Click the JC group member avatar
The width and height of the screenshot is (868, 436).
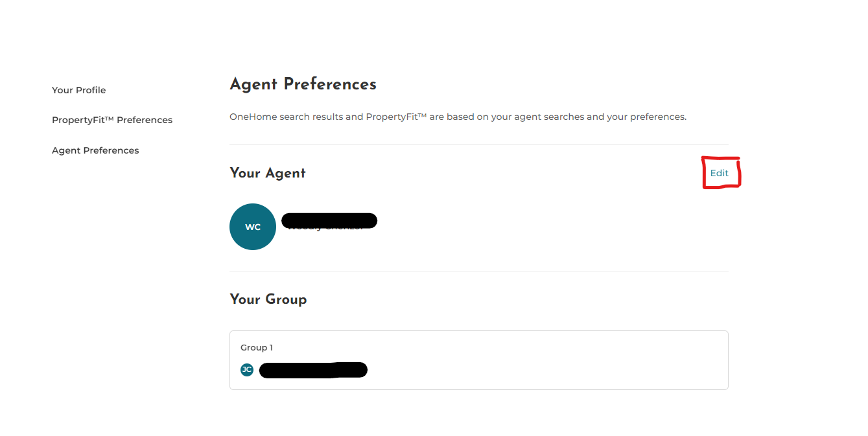(247, 370)
